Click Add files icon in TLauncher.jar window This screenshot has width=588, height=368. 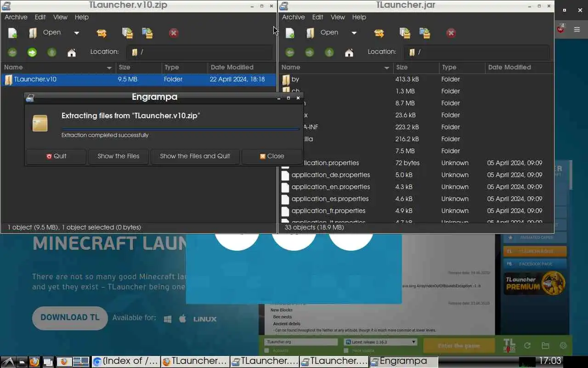pos(405,33)
